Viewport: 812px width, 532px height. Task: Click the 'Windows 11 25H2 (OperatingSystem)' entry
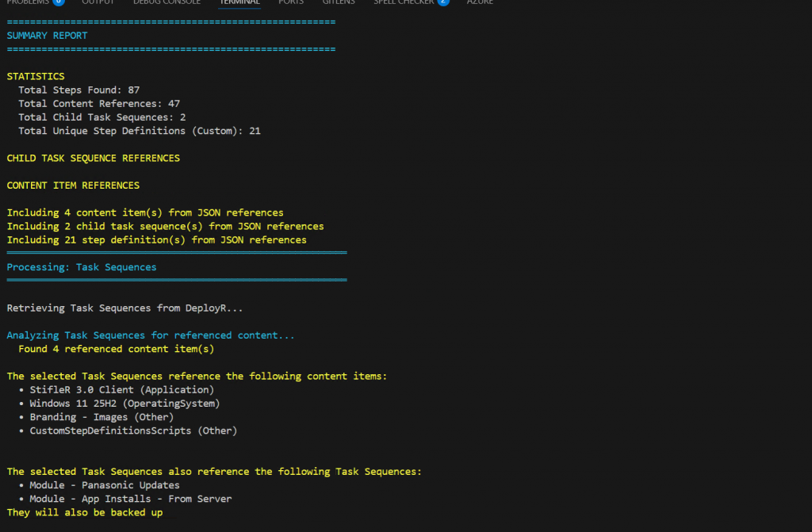[124, 404]
